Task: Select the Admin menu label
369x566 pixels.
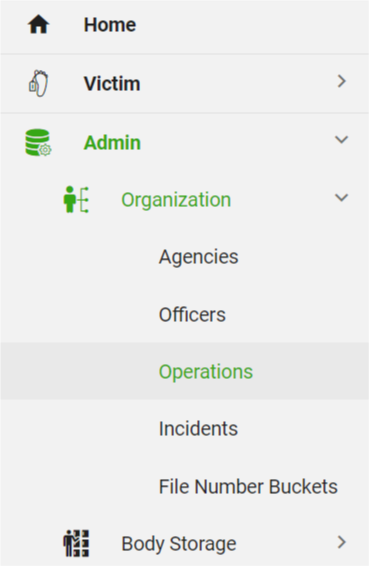Action: [112, 143]
